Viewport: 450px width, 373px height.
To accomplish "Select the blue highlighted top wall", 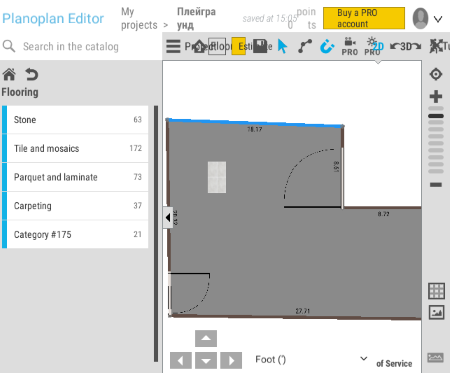I will tap(255, 122).
